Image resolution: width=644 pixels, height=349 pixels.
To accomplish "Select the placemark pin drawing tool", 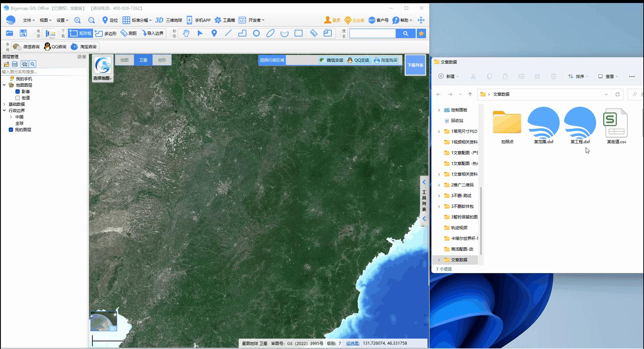I will [214, 33].
